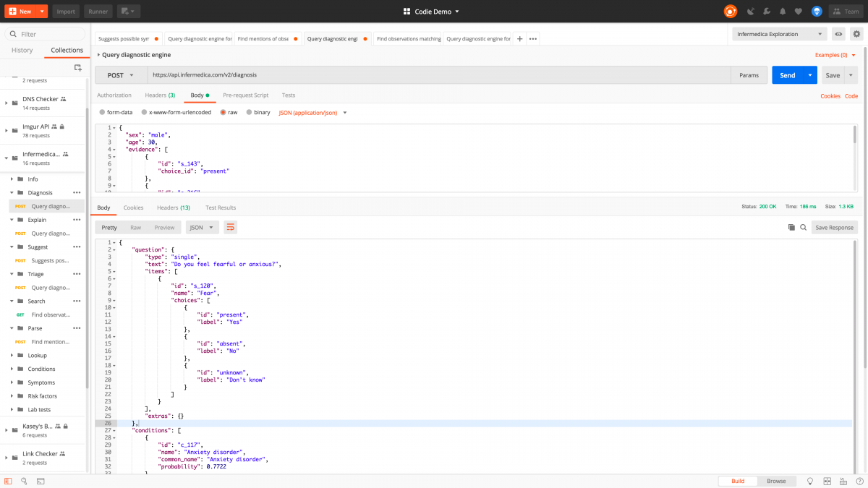Screen dimensions: 868x488
Task: Open POST HTTP method dropdown
Action: click(121, 75)
